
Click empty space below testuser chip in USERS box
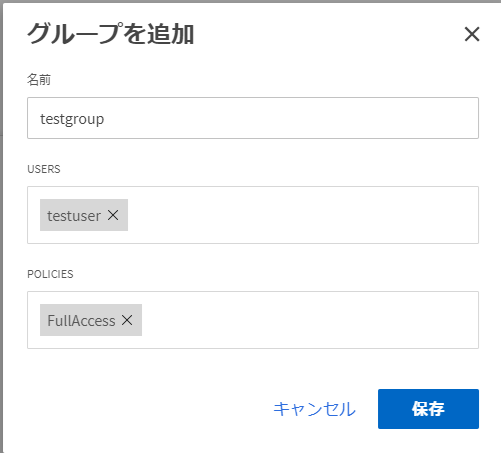[83, 237]
